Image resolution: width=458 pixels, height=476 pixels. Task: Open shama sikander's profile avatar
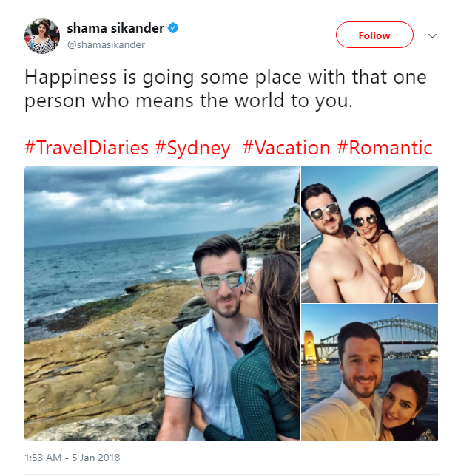(42, 36)
